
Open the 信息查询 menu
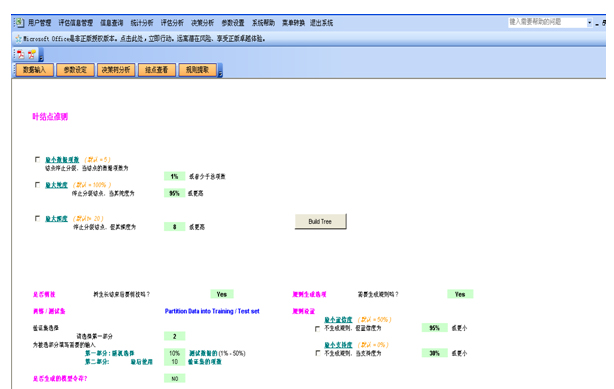pyautogui.click(x=112, y=23)
